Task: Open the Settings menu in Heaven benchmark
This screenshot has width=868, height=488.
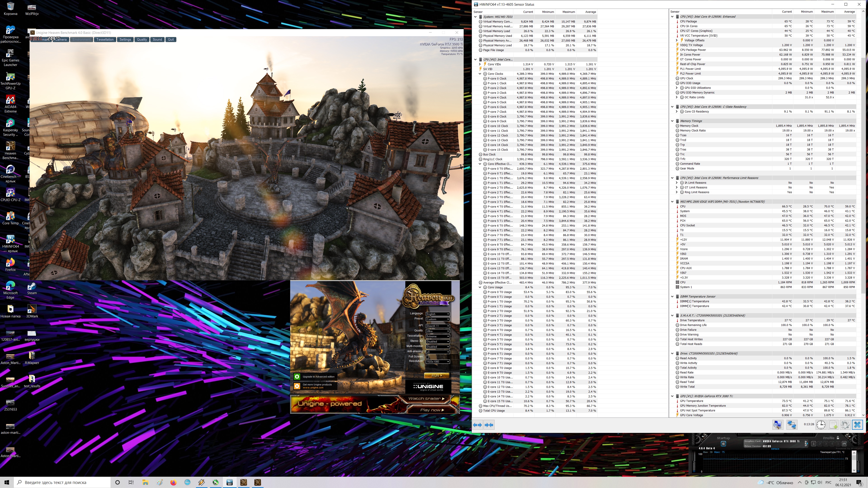Action: 125,39
